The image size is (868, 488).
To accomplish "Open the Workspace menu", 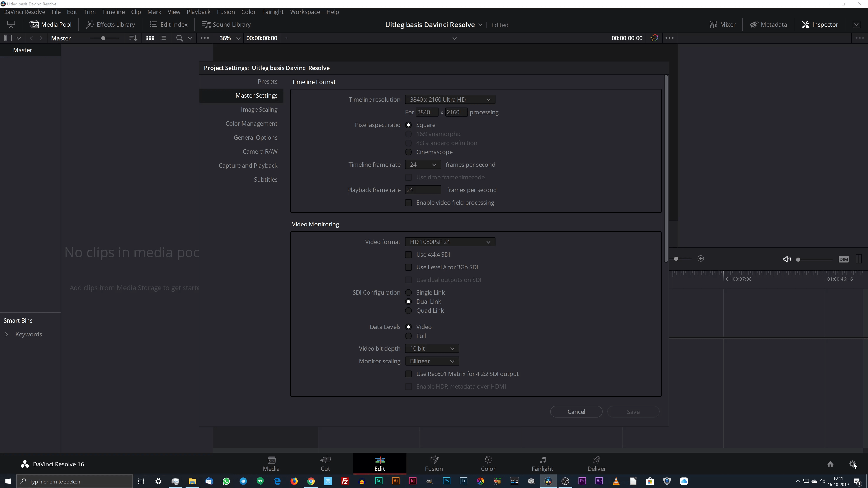I will [x=305, y=12].
